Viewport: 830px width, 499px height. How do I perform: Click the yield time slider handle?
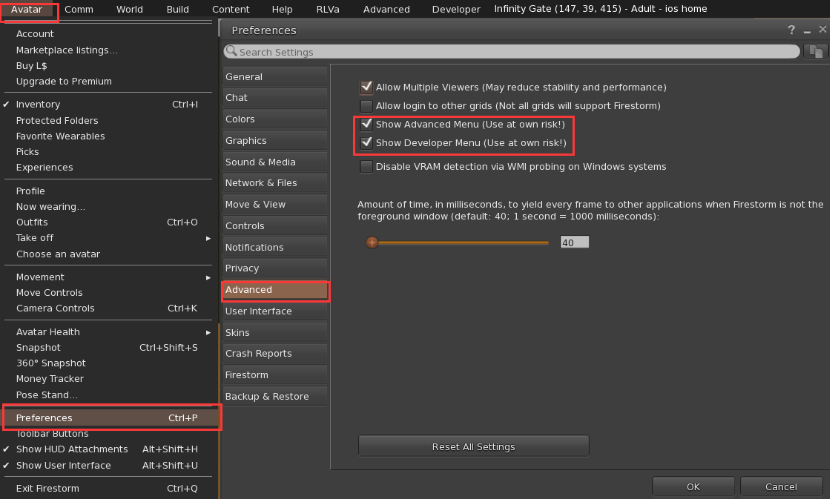point(372,242)
